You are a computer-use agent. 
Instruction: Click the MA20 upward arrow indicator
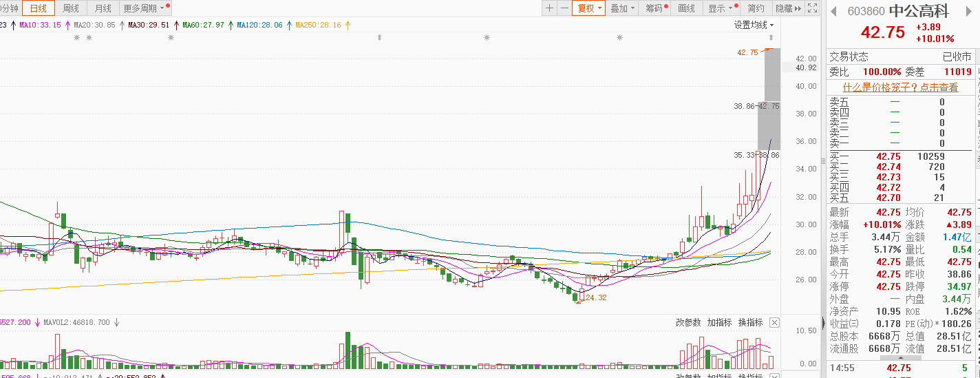coord(122,25)
